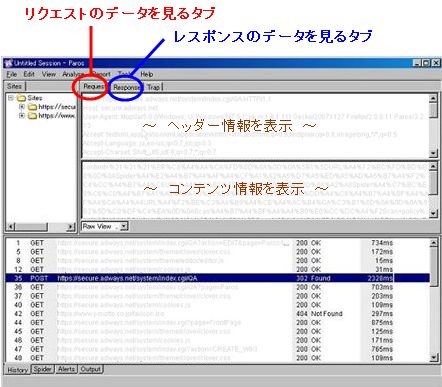Viewport: 442px width, 387px height.
Task: Minimize the Paros window
Action: tap(417, 63)
